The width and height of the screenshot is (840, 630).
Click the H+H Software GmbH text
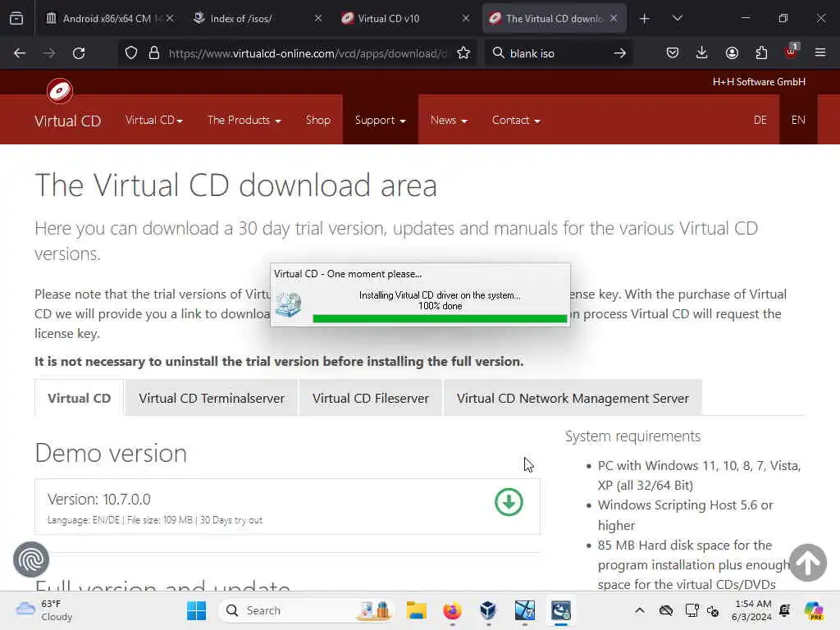(x=759, y=82)
